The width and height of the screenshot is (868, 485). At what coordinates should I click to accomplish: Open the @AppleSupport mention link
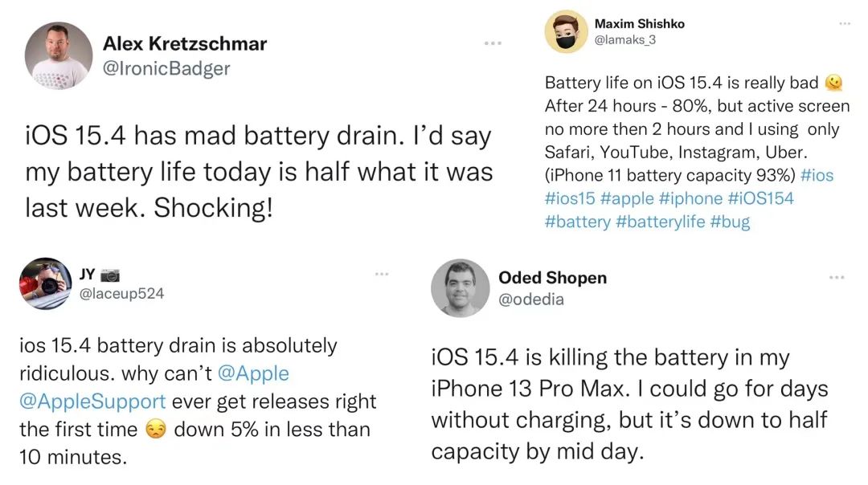pyautogui.click(x=92, y=401)
